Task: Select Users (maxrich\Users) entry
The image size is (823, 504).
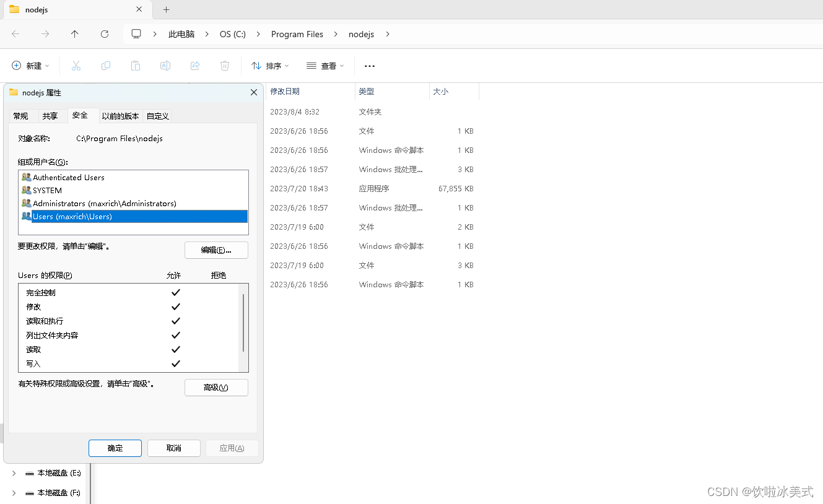Action: pyautogui.click(x=134, y=216)
